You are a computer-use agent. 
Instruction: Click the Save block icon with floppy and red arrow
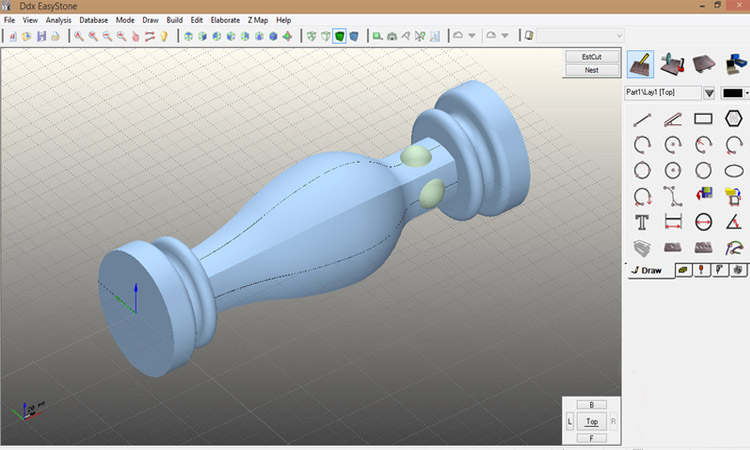(x=704, y=194)
